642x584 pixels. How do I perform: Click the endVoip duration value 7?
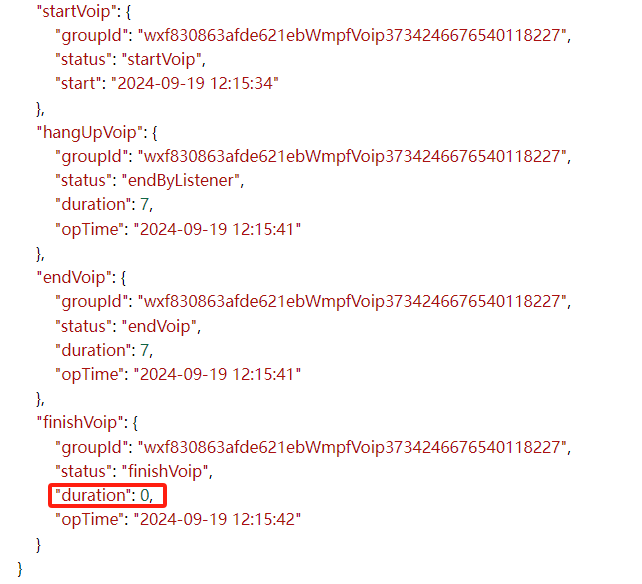tap(145, 350)
